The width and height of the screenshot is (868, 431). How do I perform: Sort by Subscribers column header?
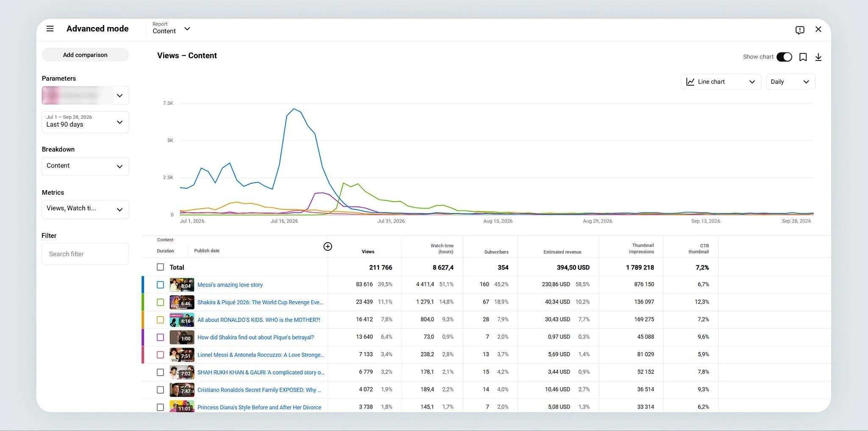pos(496,252)
